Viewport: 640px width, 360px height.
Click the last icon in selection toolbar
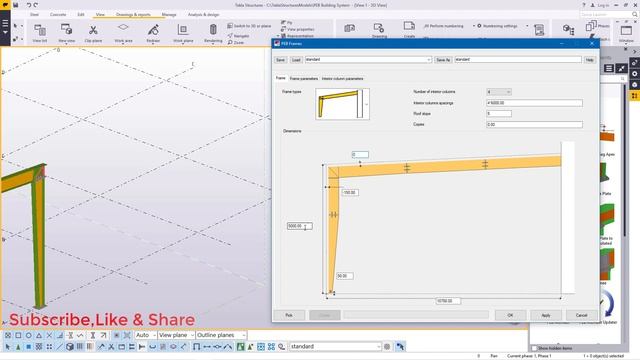tap(400, 347)
